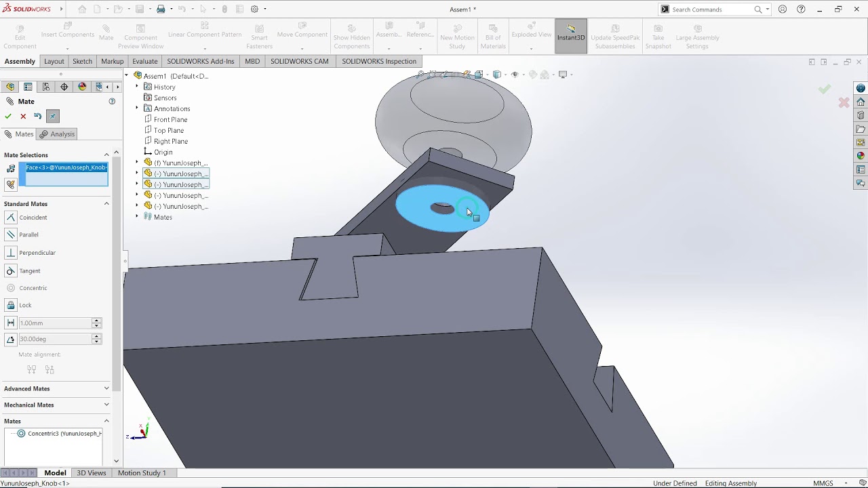Switch to the Sketch tab
The height and width of the screenshot is (488, 868).
tap(82, 61)
